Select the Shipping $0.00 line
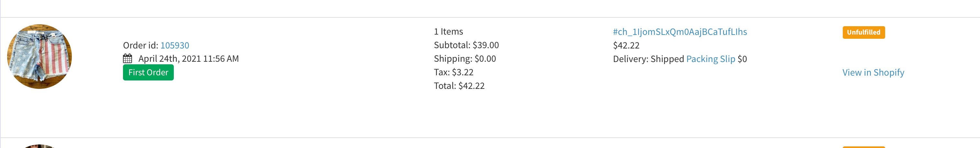The image size is (980, 148). [465, 58]
